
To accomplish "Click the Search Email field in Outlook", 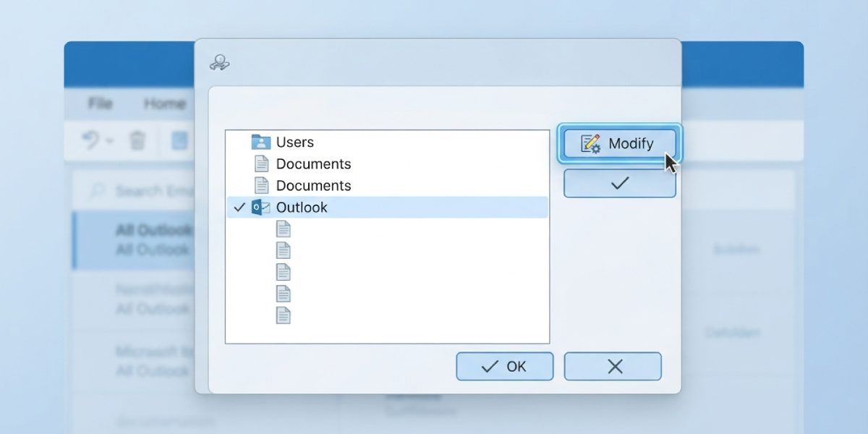I will point(134,191).
